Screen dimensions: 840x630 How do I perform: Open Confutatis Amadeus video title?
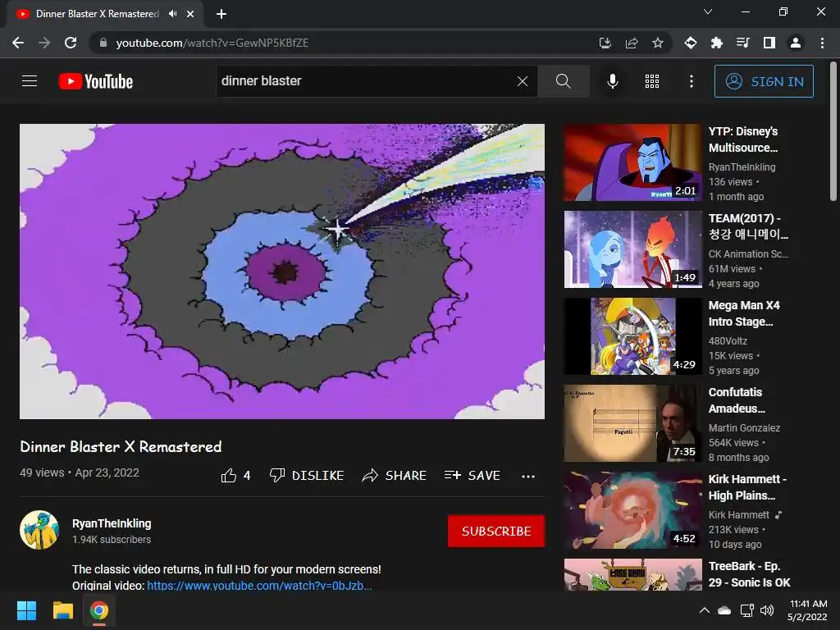737,400
